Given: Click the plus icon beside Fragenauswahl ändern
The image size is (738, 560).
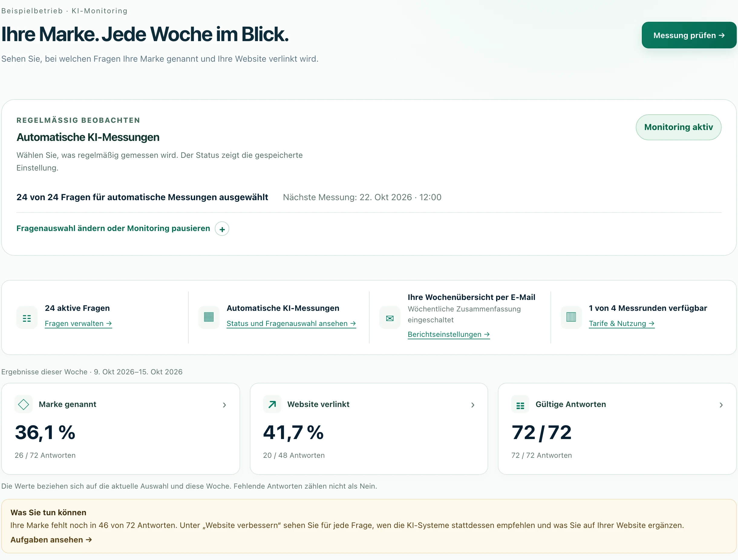Looking at the screenshot, I should [x=222, y=229].
